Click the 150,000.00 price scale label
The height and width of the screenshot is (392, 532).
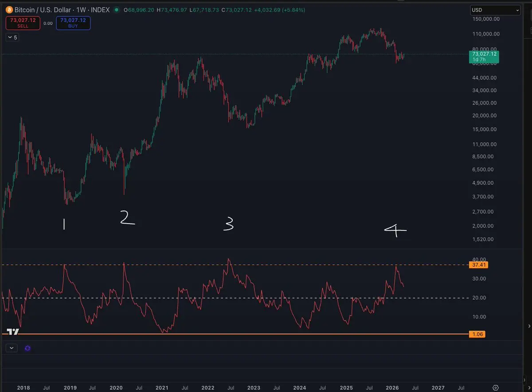tap(485, 19)
